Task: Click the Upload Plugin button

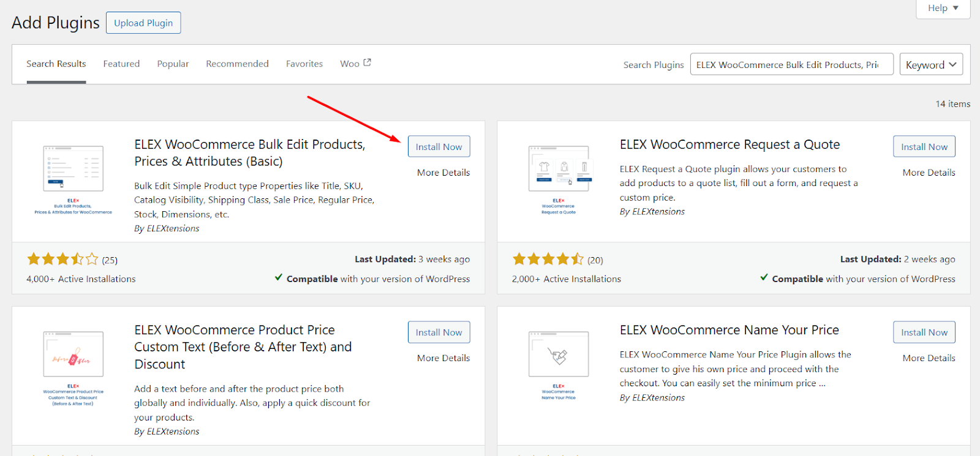Action: click(x=143, y=23)
